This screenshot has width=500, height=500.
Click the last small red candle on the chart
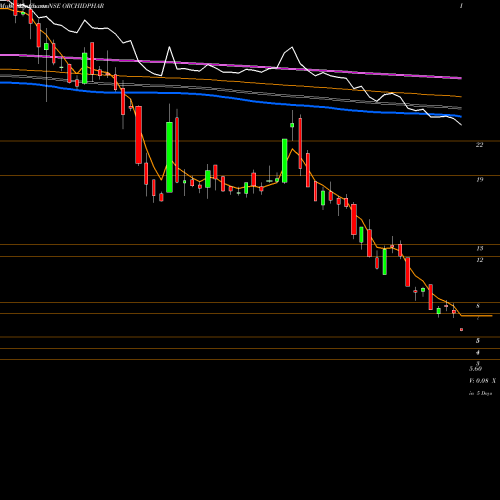coord(462,330)
